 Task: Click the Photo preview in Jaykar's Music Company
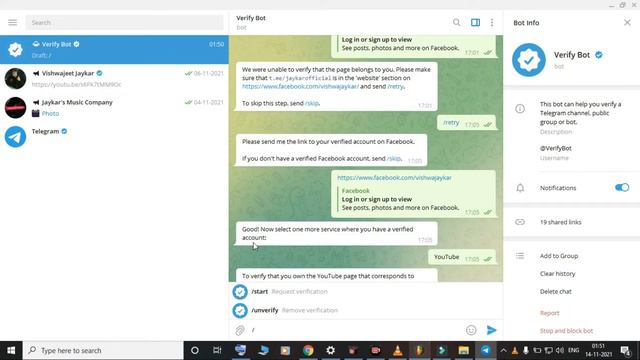[x=45, y=113]
